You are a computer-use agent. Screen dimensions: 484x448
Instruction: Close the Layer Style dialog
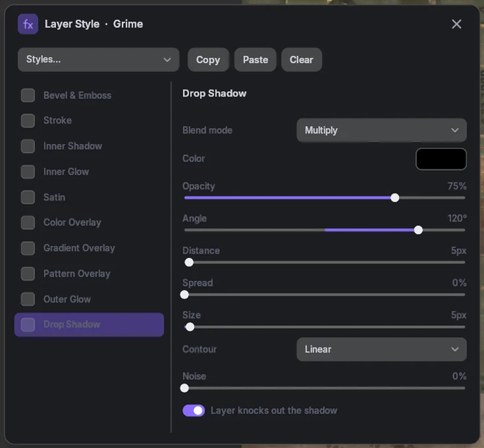456,24
